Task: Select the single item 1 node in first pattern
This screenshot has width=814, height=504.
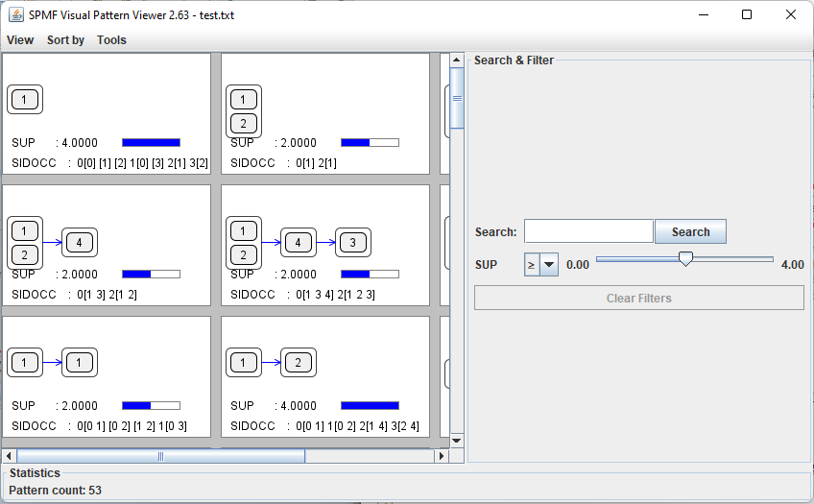Action: tap(25, 99)
